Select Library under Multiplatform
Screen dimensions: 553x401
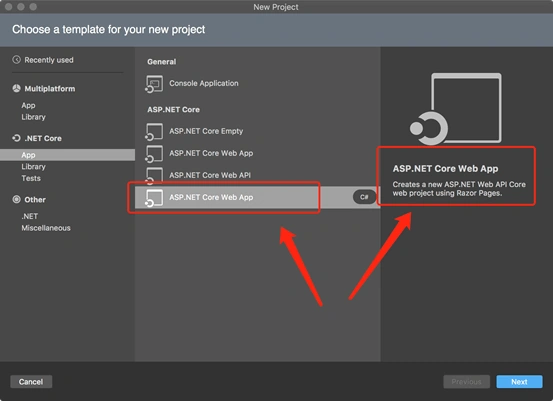pyautogui.click(x=34, y=117)
